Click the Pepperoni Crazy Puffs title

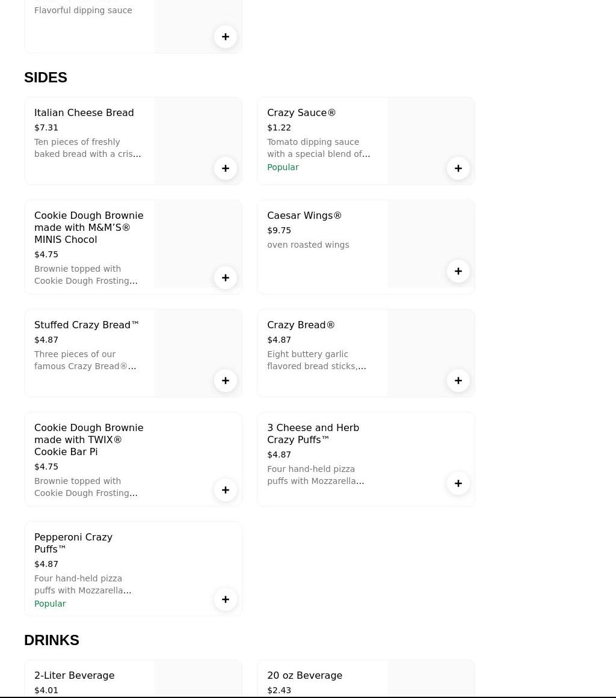click(73, 543)
